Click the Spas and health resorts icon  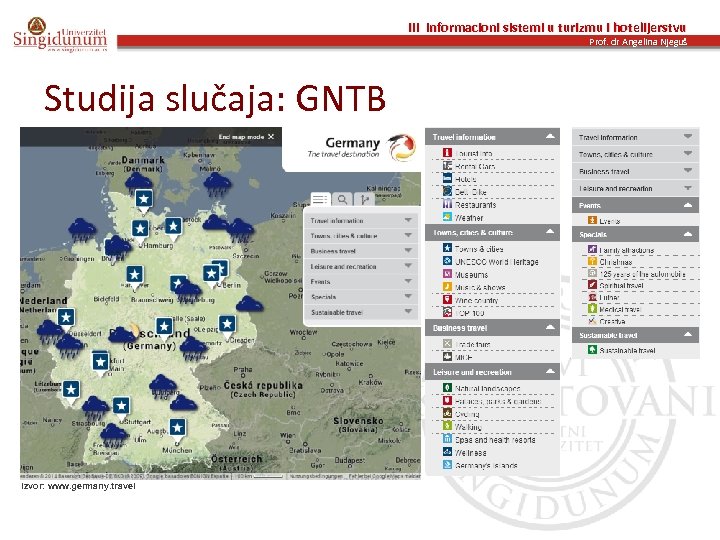(x=447, y=439)
